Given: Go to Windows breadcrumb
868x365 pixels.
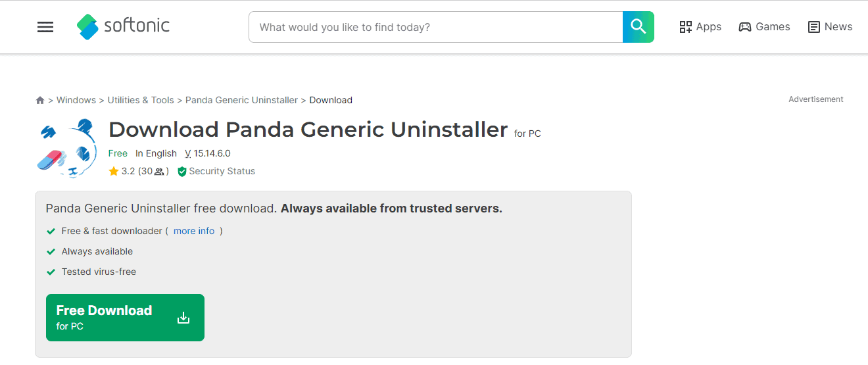Looking at the screenshot, I should (x=76, y=101).
